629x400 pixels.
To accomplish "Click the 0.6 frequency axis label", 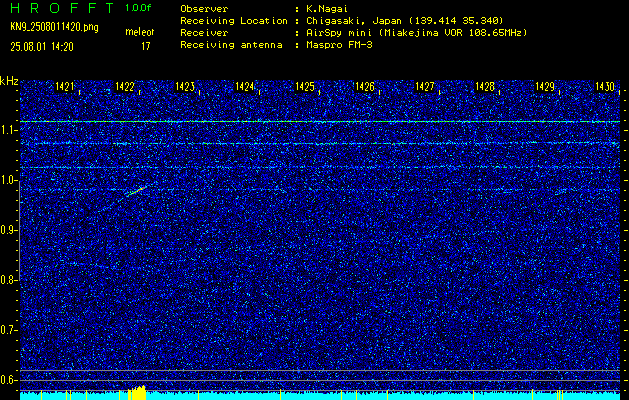I will 7,380.
